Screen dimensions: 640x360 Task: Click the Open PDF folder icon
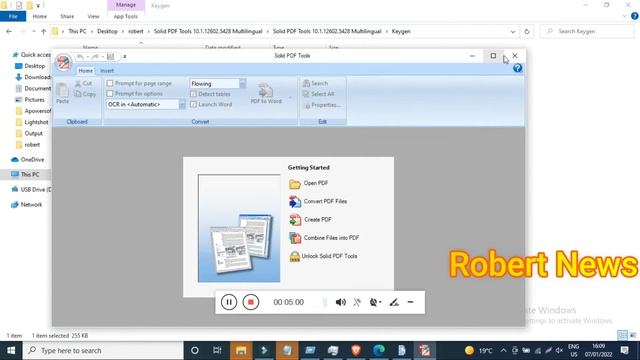tap(295, 184)
